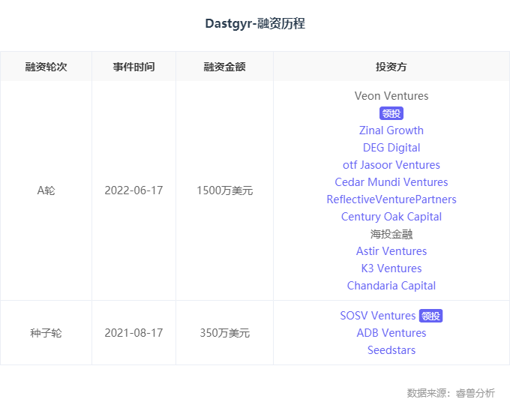This screenshot has width=510, height=420.
Task: Click the Dastgyr-融资历程 title
Action: [255, 23]
